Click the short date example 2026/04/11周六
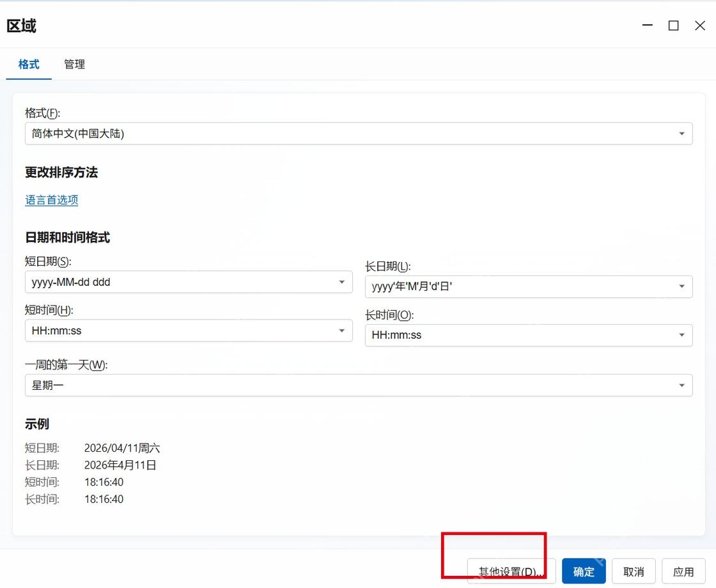The image size is (716, 588). tap(122, 448)
